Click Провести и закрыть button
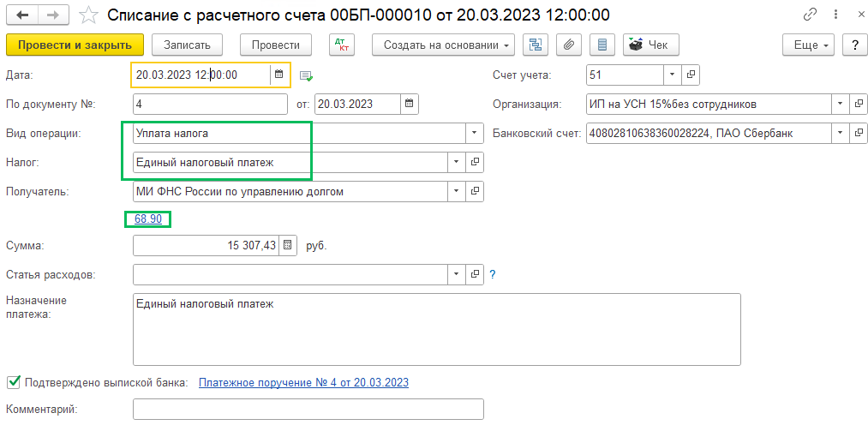868x431 pixels. (75, 45)
